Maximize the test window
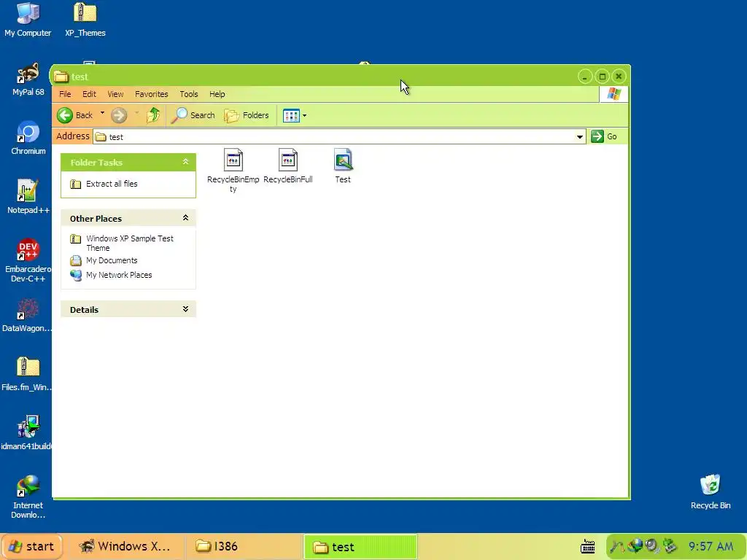 [602, 77]
